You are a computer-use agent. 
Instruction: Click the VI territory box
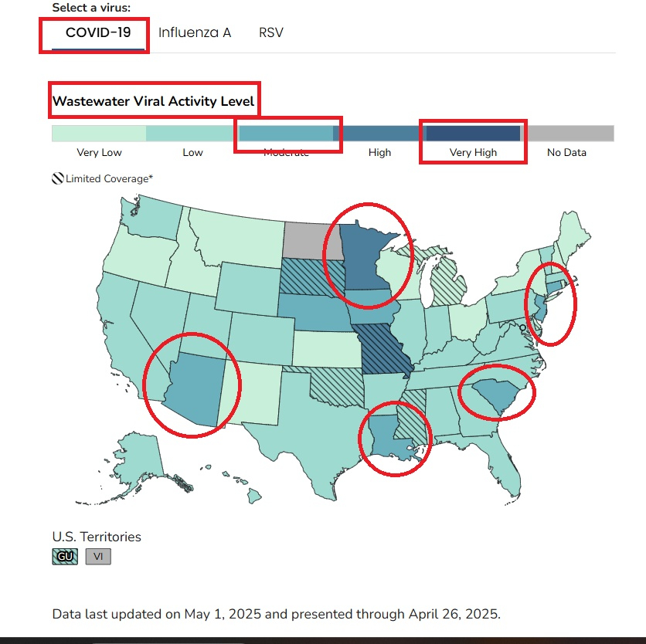click(x=98, y=556)
